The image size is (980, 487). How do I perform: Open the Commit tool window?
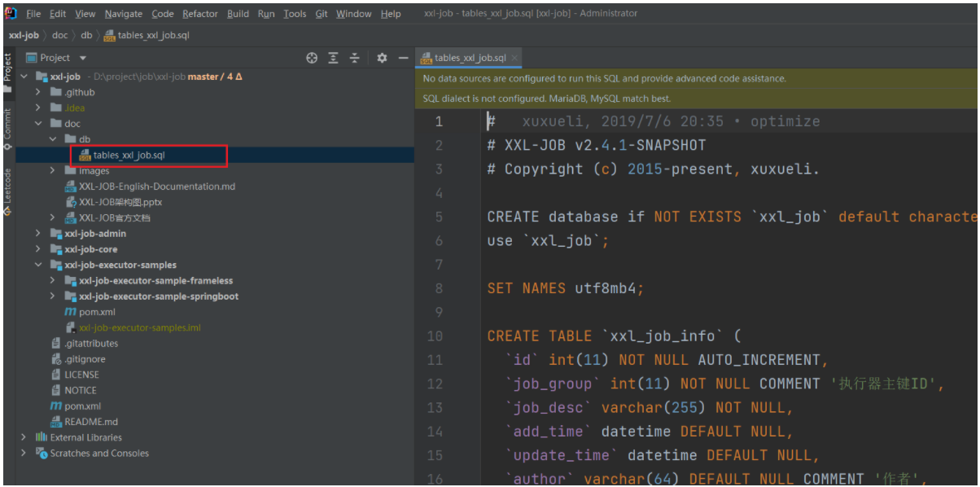click(x=7, y=125)
